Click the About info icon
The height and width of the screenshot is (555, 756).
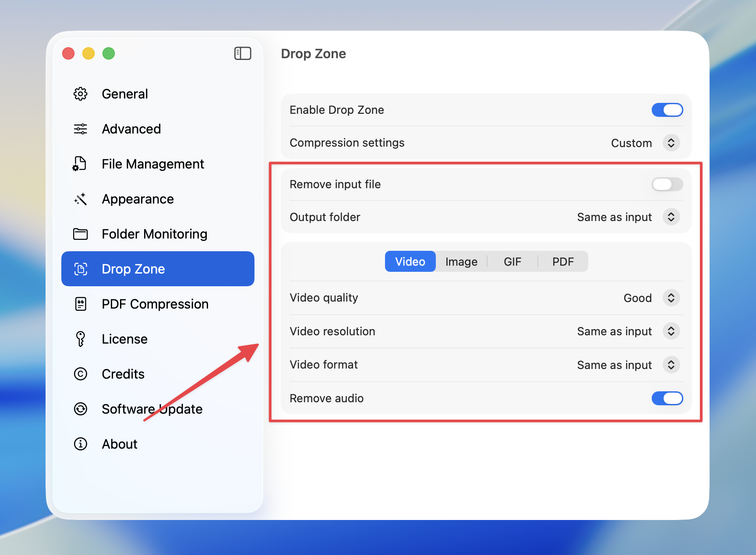(x=81, y=444)
